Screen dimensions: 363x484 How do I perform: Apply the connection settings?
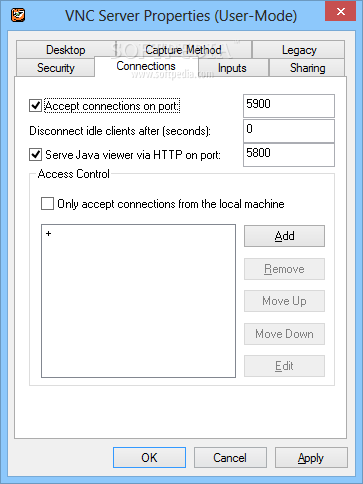pyautogui.click(x=311, y=457)
